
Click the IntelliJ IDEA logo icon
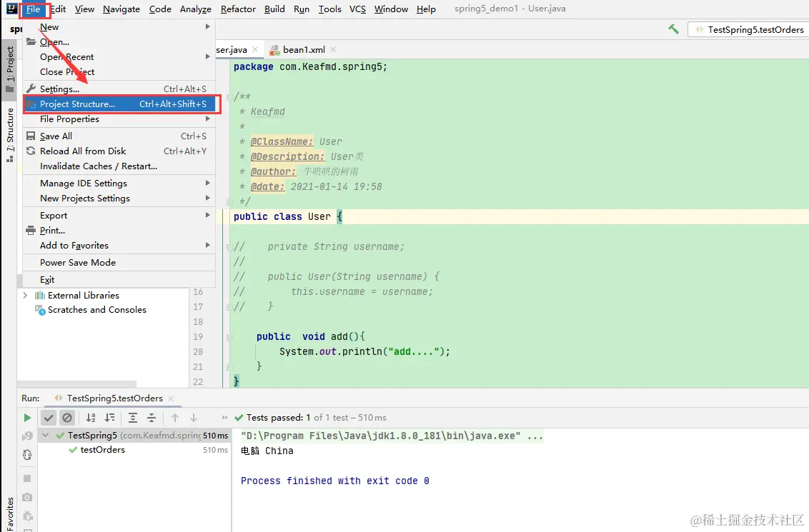(x=11, y=9)
